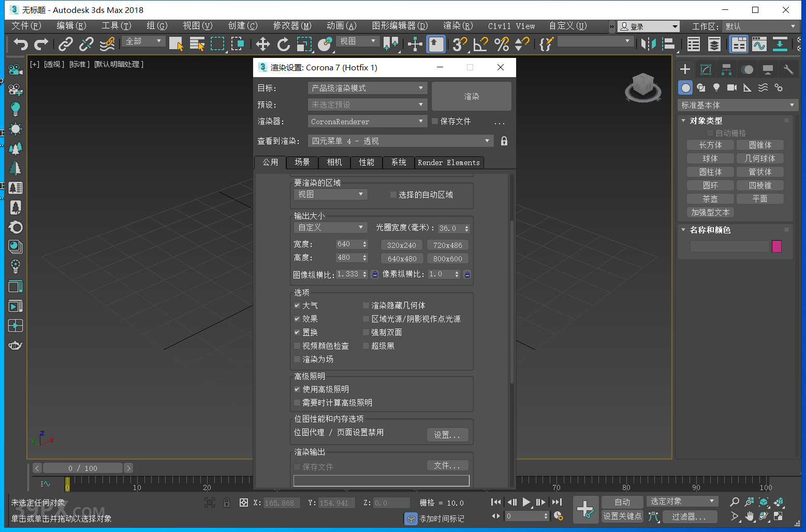
Task: Select the Pan hand icon near viewport controls
Action: pos(749,516)
